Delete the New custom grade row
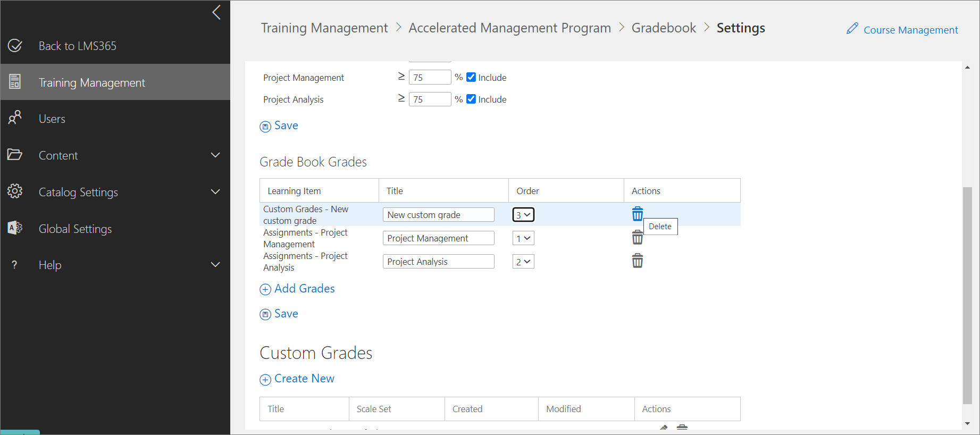980x435 pixels. (637, 214)
